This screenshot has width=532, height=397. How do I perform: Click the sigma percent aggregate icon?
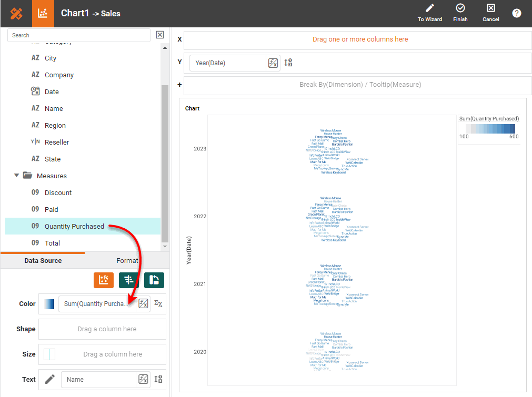click(x=158, y=303)
